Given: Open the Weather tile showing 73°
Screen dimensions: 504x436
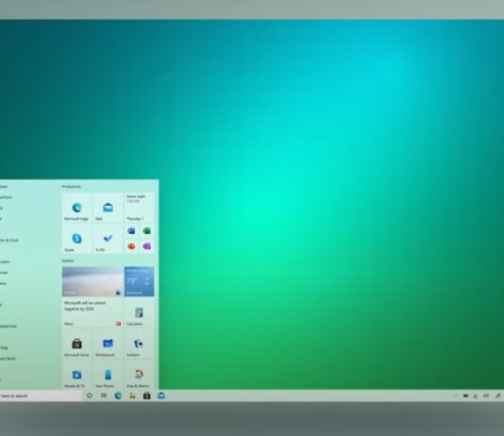Looking at the screenshot, I should [139, 281].
